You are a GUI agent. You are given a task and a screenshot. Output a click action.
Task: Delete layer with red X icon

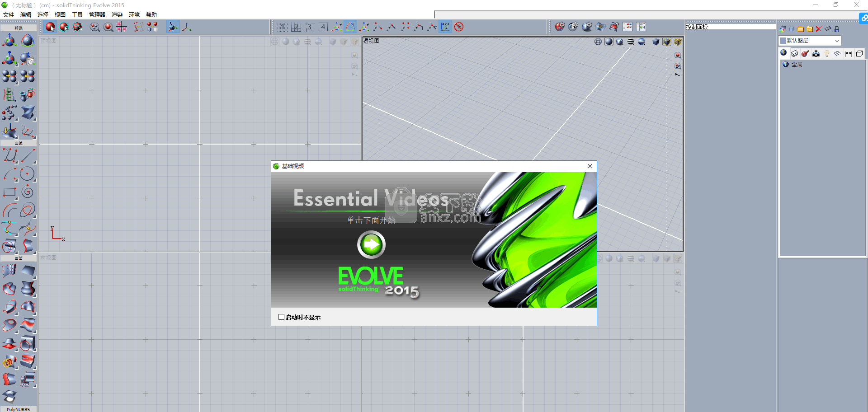pos(818,29)
